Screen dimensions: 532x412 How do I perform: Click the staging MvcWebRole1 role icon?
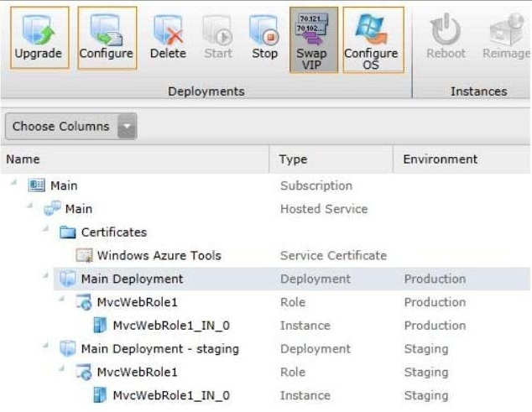[83, 372]
